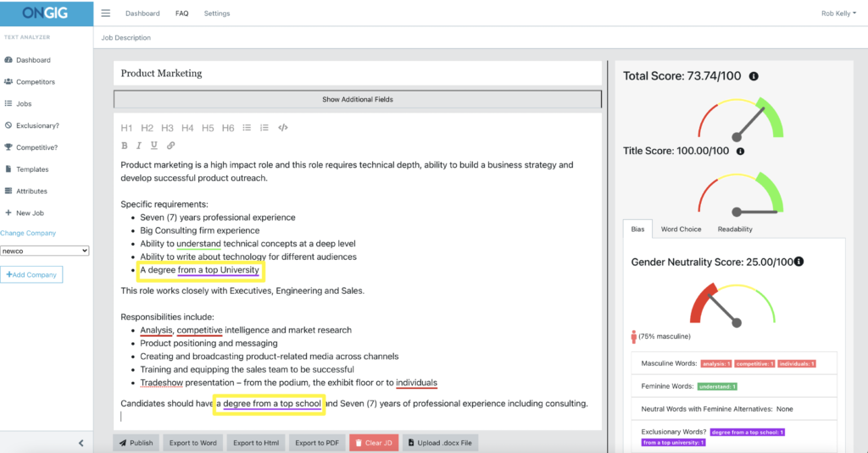Click the feminine tag 'understand: 1'
Image resolution: width=868 pixels, height=453 pixels.
pos(717,387)
